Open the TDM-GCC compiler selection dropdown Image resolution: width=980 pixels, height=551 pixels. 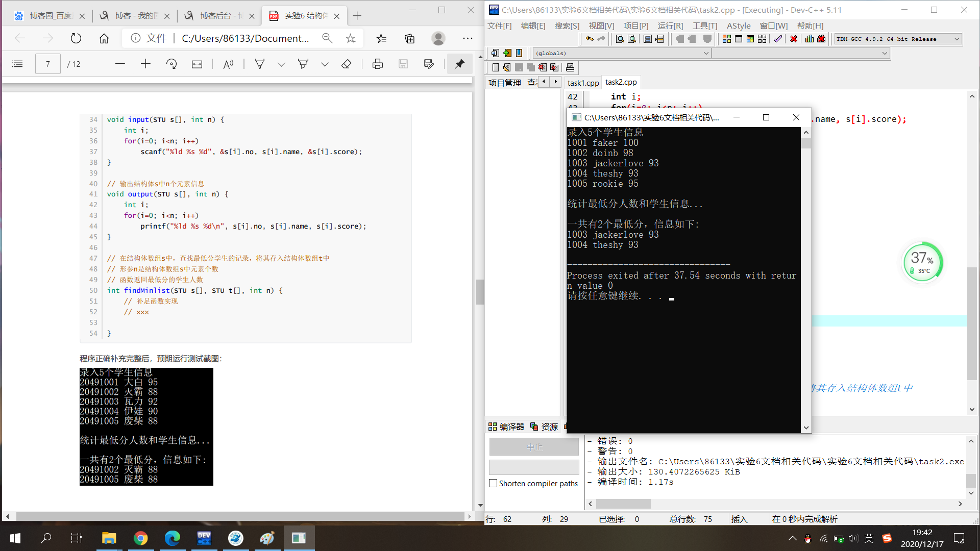click(x=957, y=39)
